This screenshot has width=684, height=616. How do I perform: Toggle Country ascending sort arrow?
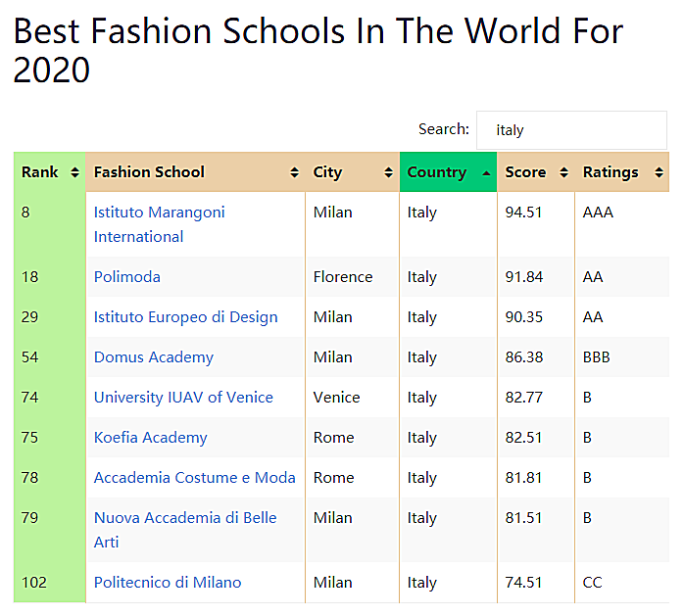pos(486,173)
